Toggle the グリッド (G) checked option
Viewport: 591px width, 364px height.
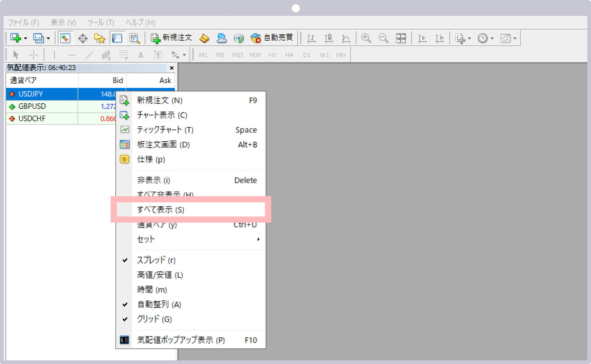click(191, 319)
